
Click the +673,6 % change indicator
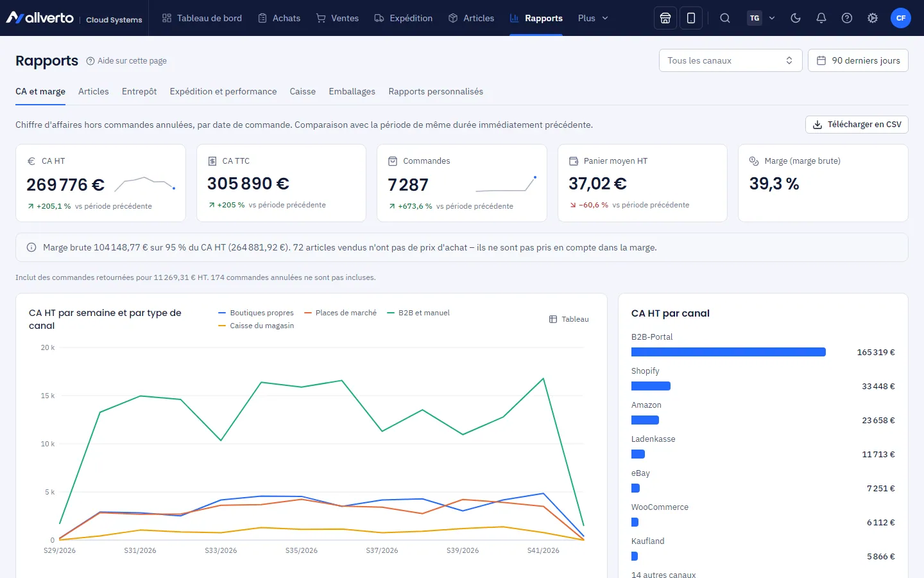(x=411, y=206)
